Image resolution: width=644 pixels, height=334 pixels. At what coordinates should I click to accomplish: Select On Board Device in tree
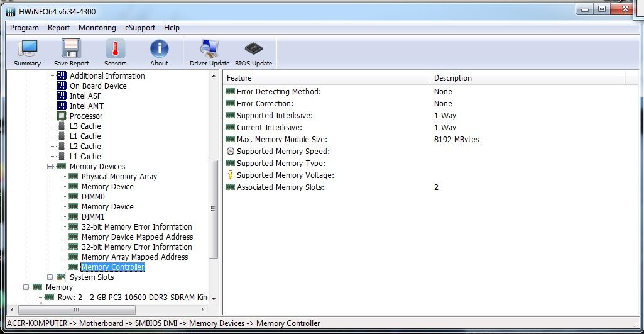click(x=98, y=86)
